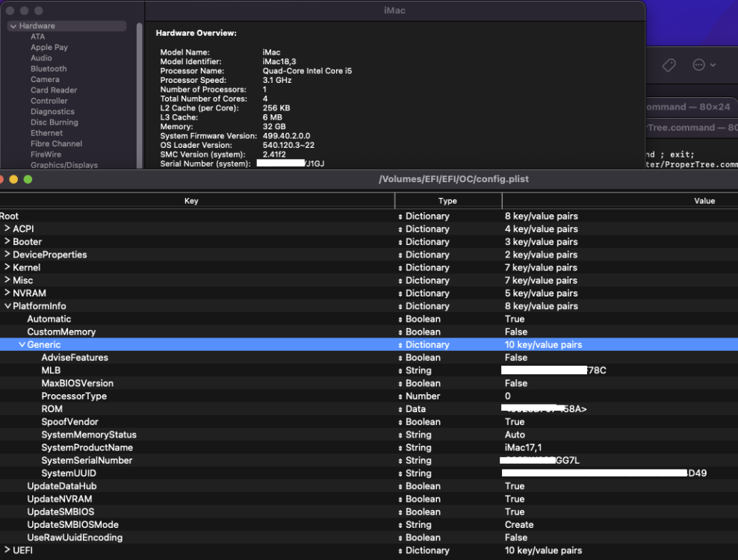
Task: Select the CustomMemory key row
Action: coord(61,332)
